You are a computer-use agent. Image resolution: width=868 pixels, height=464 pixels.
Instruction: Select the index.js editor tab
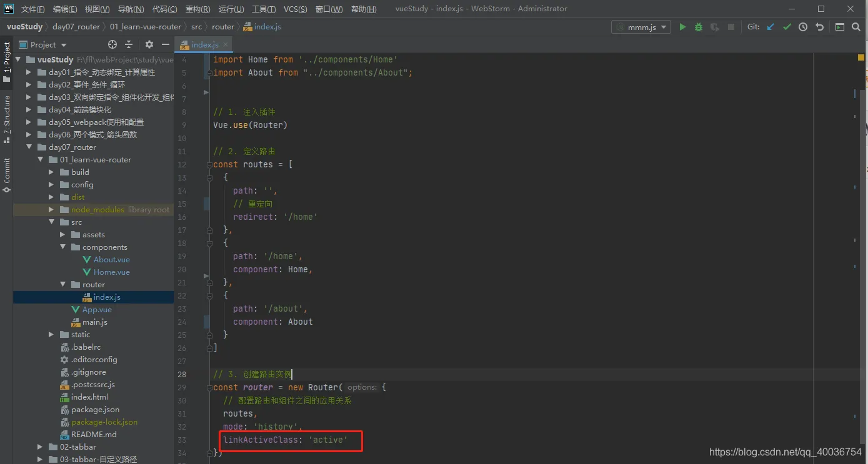pyautogui.click(x=205, y=45)
